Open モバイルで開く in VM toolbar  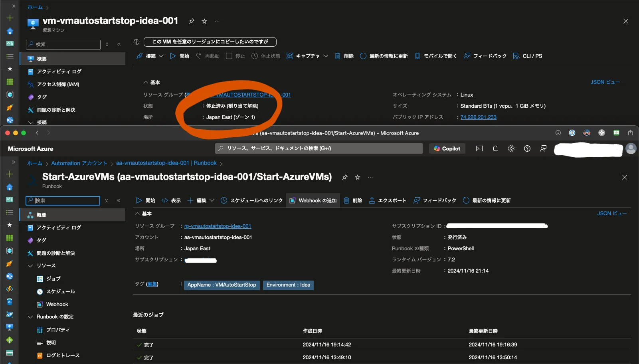pos(435,56)
